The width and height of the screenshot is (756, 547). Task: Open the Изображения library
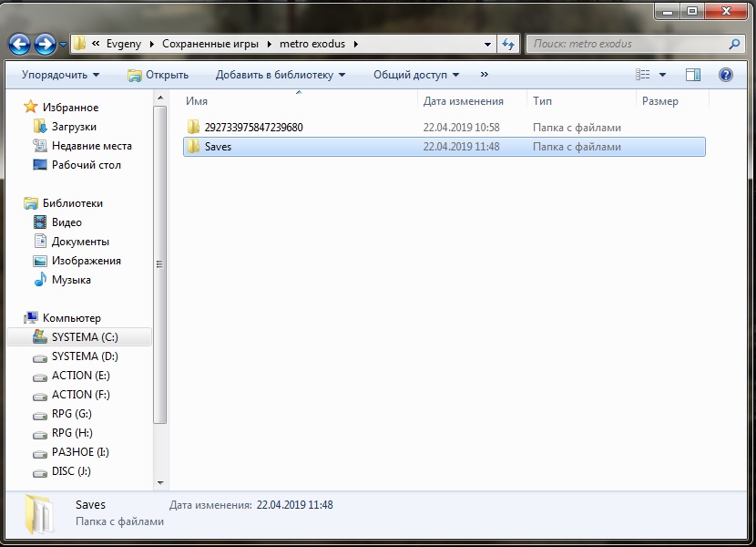point(87,261)
